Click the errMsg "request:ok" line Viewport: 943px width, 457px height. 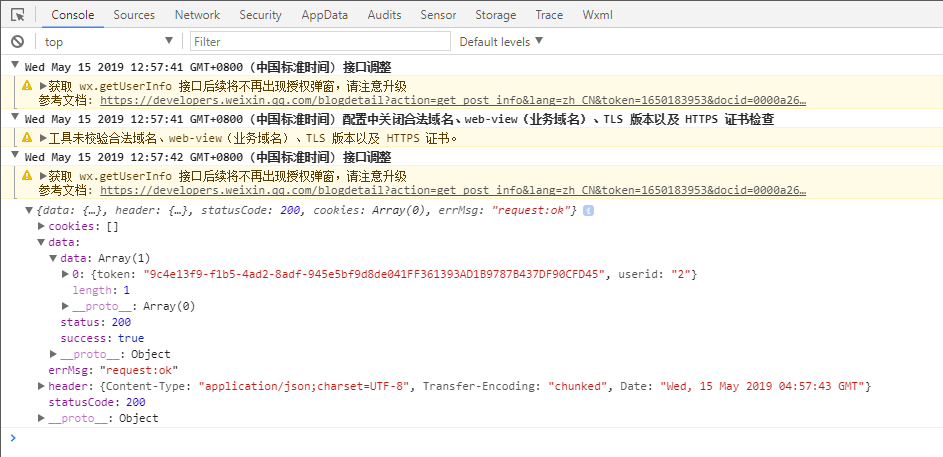click(x=113, y=370)
